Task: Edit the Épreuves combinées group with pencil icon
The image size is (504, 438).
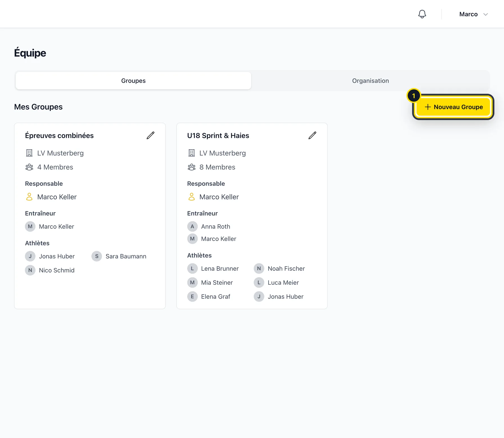Action: 150,135
